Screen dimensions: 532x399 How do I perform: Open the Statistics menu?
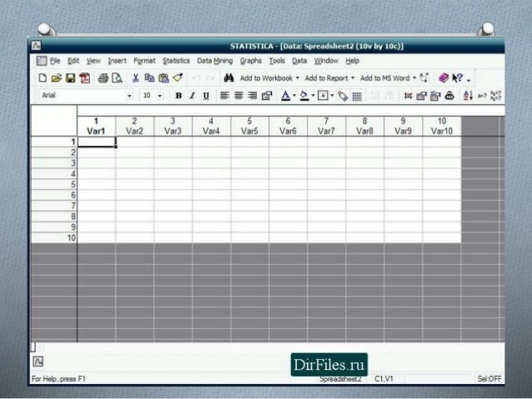click(176, 61)
